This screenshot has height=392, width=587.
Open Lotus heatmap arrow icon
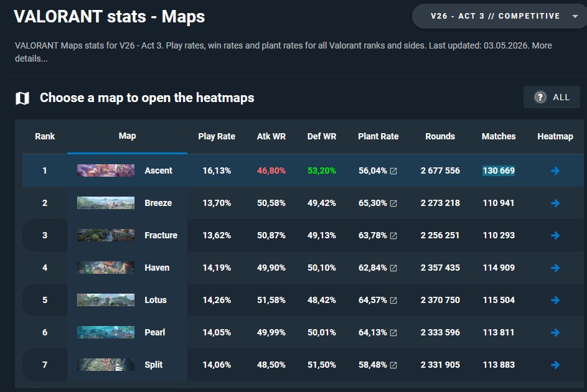(555, 300)
